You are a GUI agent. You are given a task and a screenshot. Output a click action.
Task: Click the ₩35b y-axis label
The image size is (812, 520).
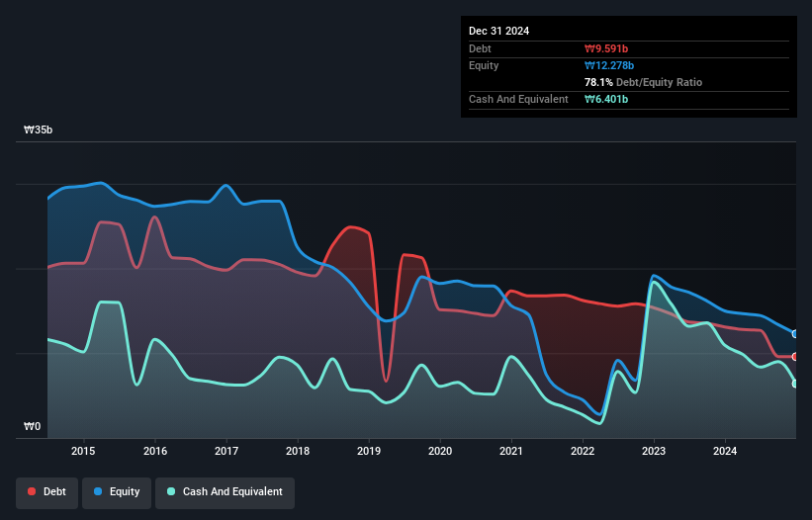click(38, 130)
